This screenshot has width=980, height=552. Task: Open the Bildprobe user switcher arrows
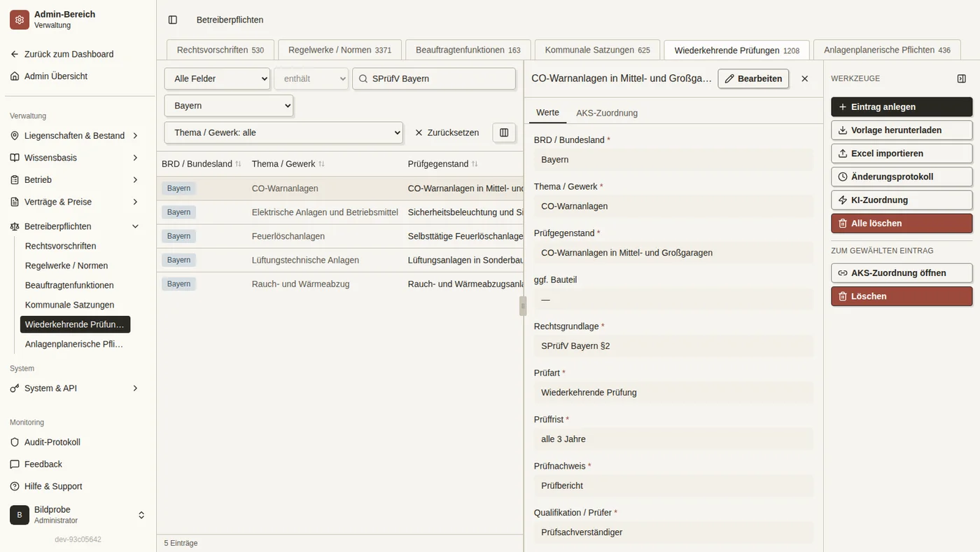coord(141,515)
